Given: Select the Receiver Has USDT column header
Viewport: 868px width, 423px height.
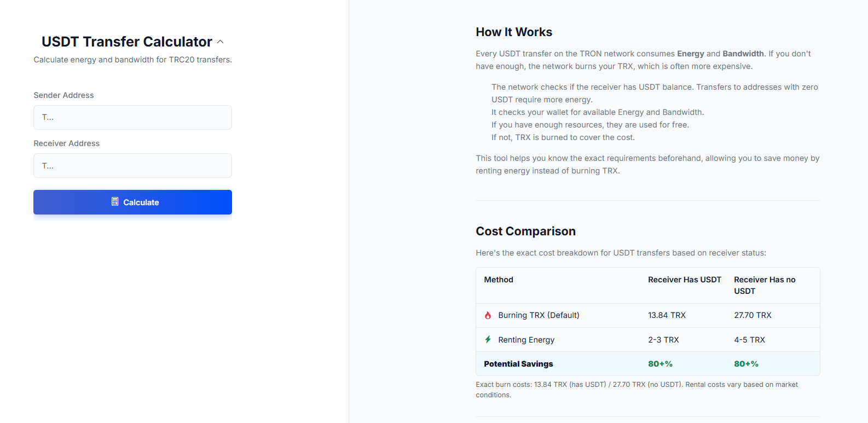Looking at the screenshot, I should [x=684, y=280].
